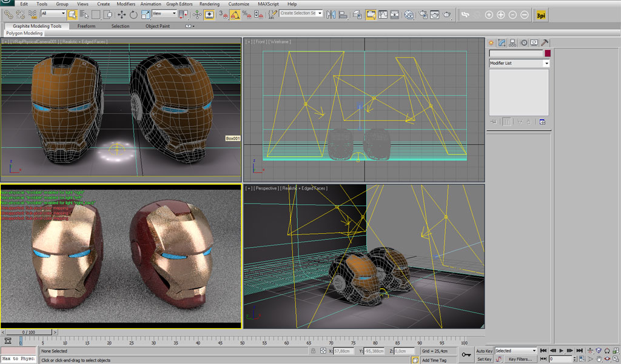The height and width of the screenshot is (364, 621).
Task: Open the key filter Selected dropdown
Action: point(515,351)
